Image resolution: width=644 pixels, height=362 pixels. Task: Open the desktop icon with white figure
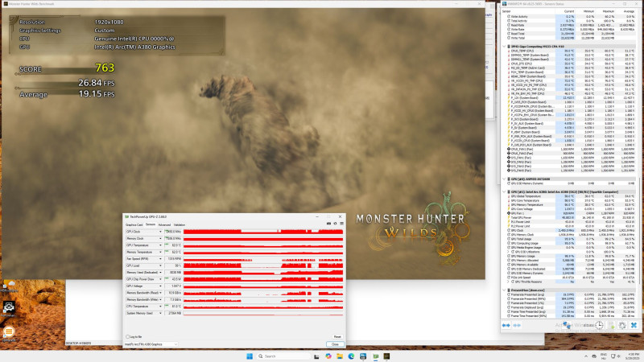[x=9, y=307]
